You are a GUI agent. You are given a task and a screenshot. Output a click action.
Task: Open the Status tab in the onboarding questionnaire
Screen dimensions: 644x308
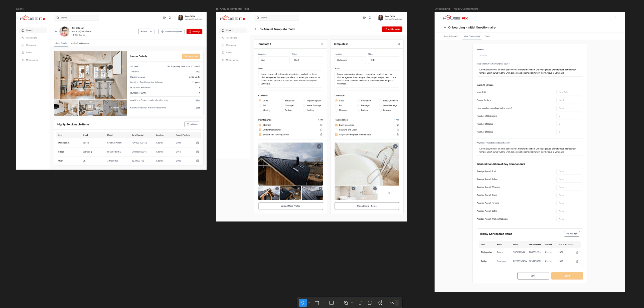(x=488, y=36)
